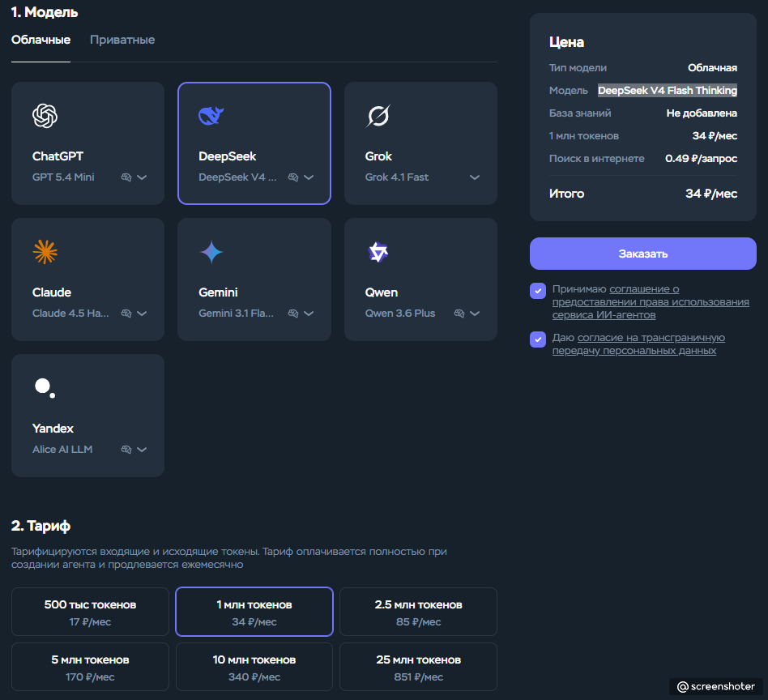This screenshot has height=700, width=768.
Task: Select the 2.5 млн токенов tariff card
Action: (x=418, y=612)
